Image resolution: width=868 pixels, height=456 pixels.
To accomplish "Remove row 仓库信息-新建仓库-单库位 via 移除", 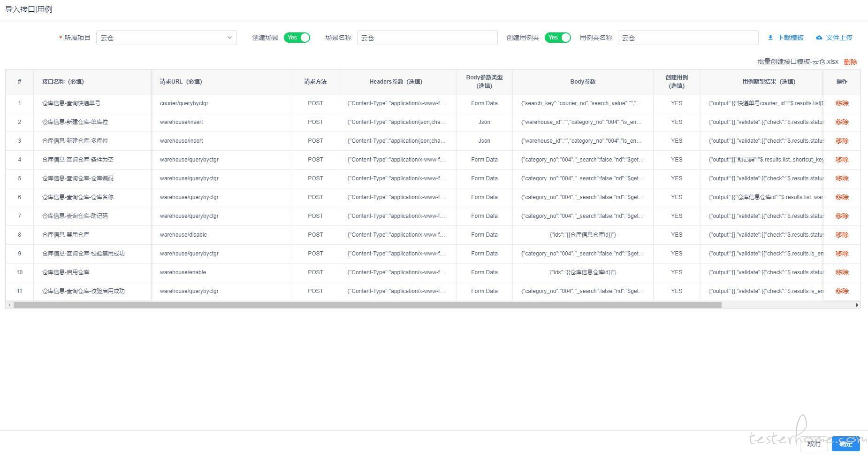I will coord(842,122).
